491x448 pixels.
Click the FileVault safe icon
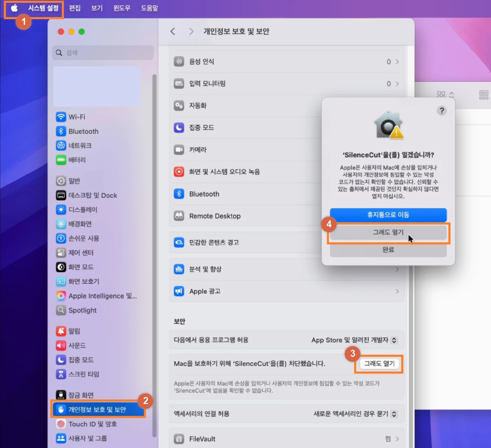[179, 439]
